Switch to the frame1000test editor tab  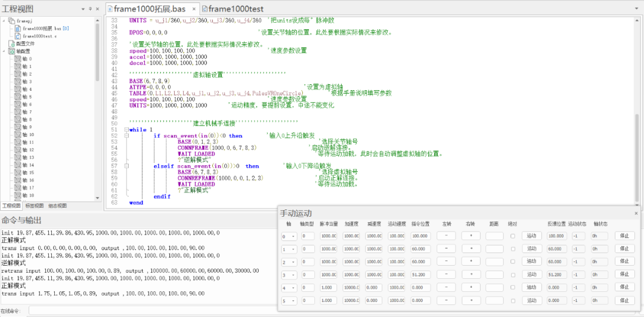click(x=233, y=9)
